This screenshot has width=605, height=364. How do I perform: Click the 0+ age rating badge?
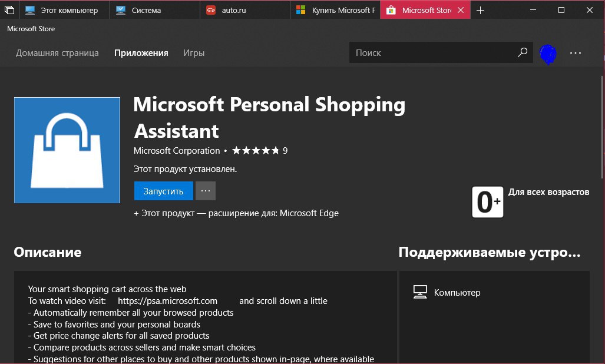tap(488, 202)
